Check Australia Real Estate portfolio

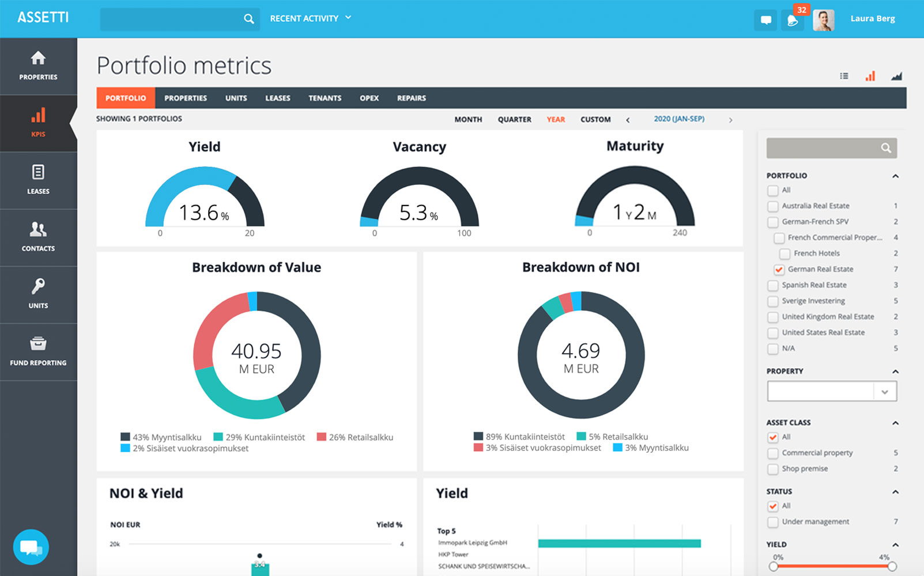tap(773, 206)
